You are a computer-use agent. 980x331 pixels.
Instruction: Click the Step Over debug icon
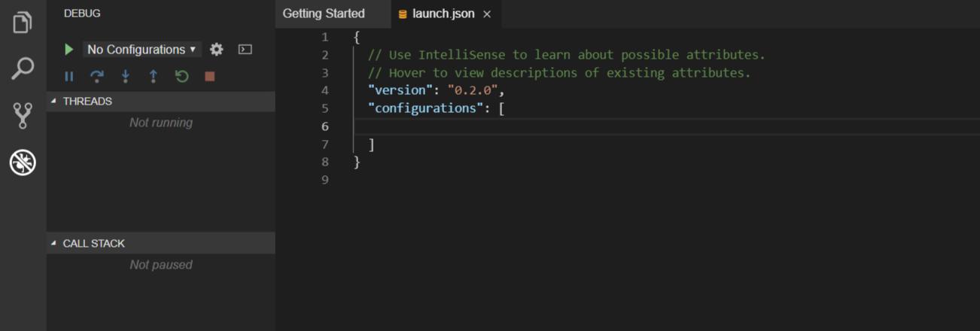tap(97, 76)
